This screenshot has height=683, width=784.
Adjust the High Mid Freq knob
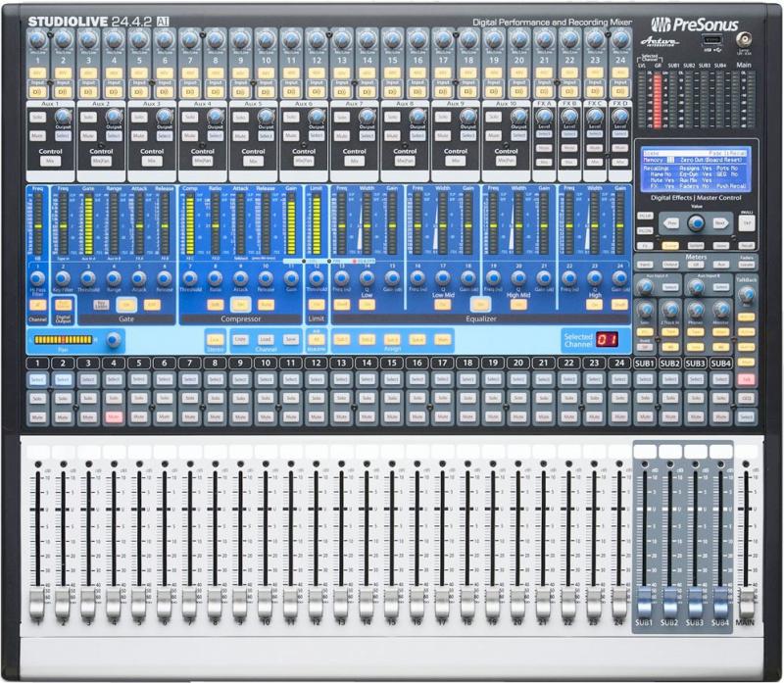[493, 278]
